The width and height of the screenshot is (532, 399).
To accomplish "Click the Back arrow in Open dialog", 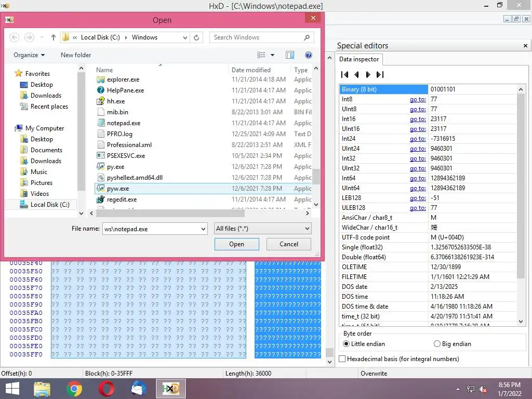I will click(14, 37).
